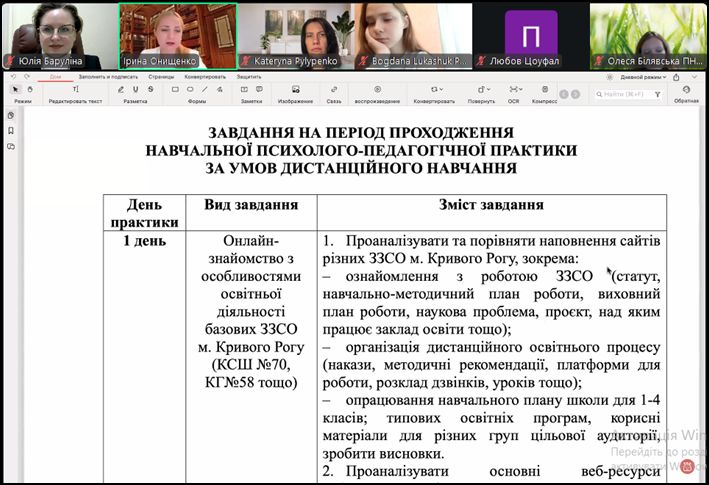The height and width of the screenshot is (485, 709).
Task: Activate the hand pan tool
Action: click(x=29, y=89)
